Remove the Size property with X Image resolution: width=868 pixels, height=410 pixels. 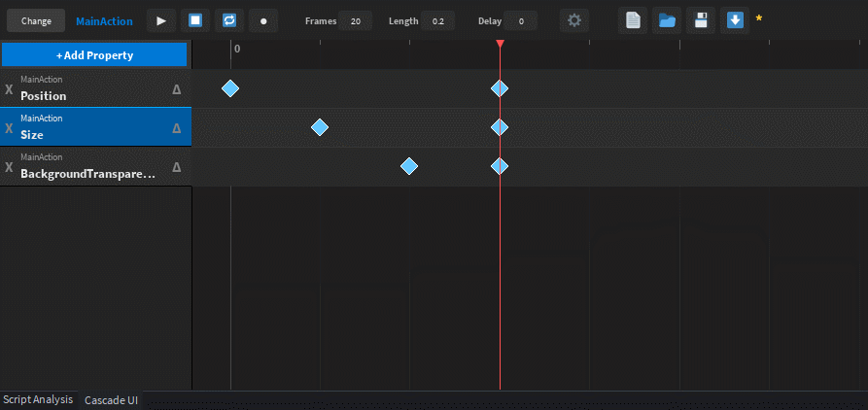(x=10, y=128)
